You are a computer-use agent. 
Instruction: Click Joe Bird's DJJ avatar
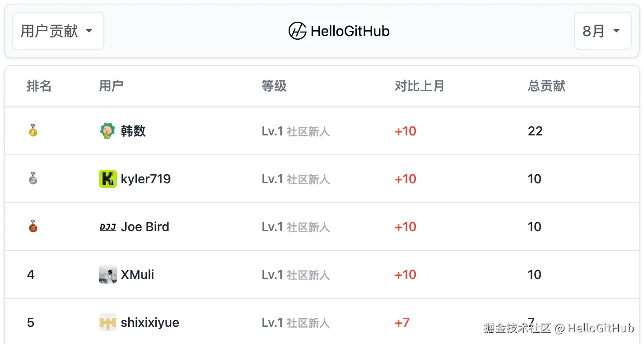107,227
